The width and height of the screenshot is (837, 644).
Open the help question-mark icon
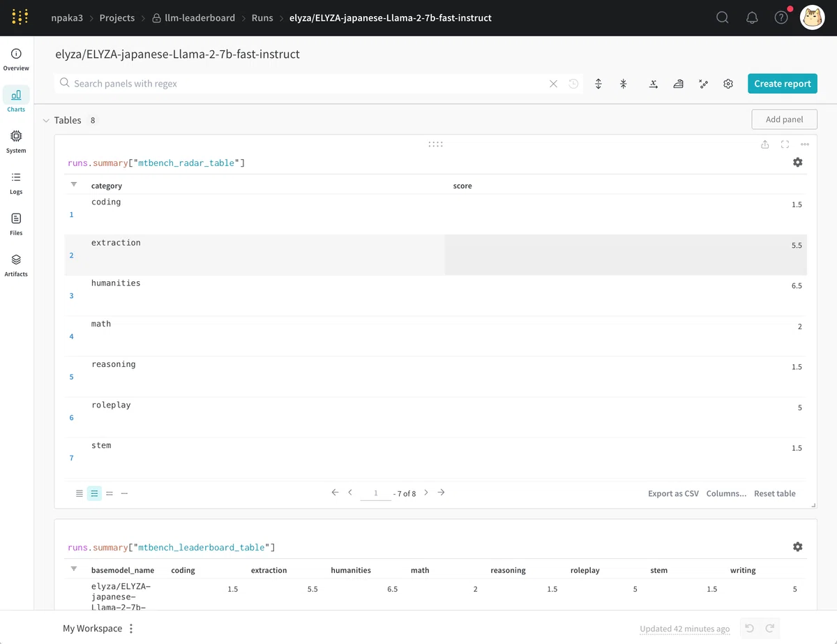781,18
